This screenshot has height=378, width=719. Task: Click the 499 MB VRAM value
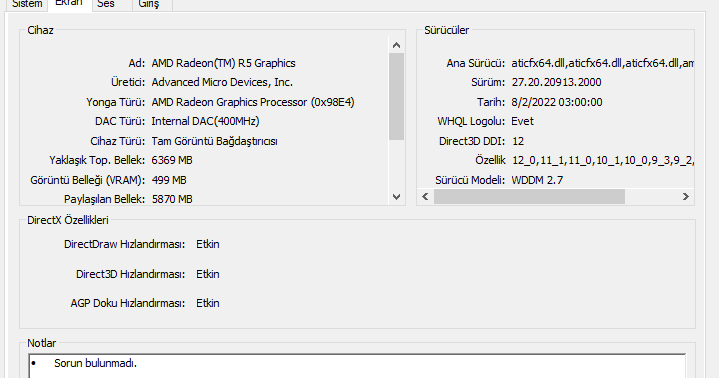(169, 180)
